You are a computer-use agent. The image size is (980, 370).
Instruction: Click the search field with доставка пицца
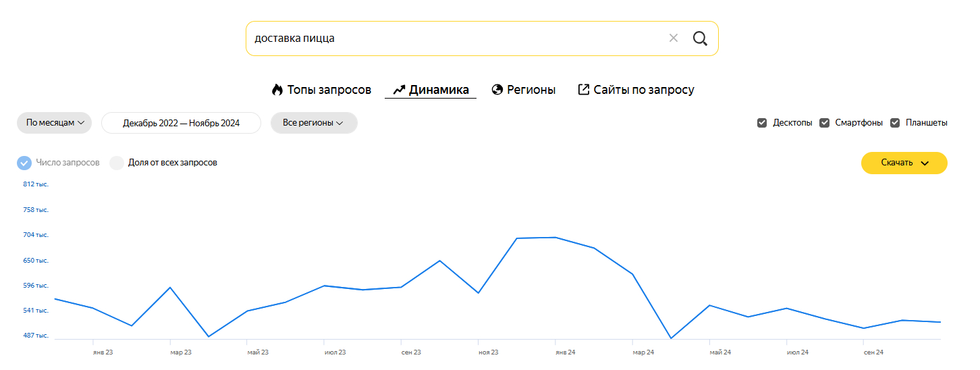[452, 38]
